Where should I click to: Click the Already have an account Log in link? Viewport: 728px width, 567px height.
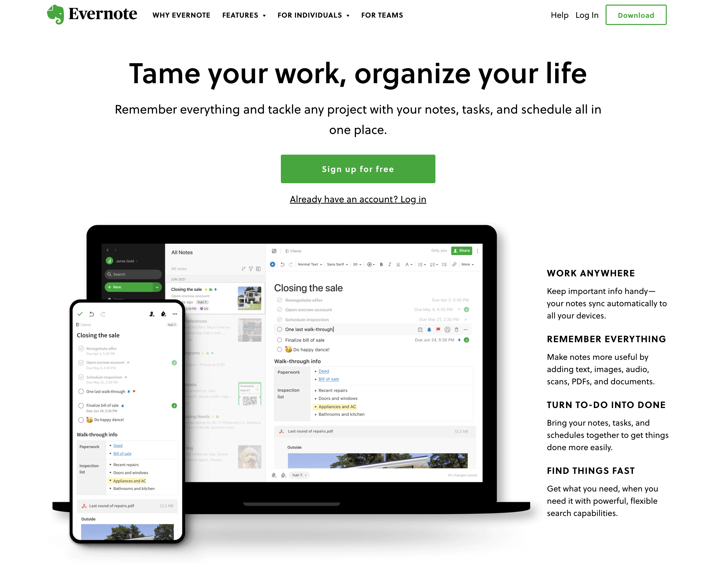pos(358,198)
